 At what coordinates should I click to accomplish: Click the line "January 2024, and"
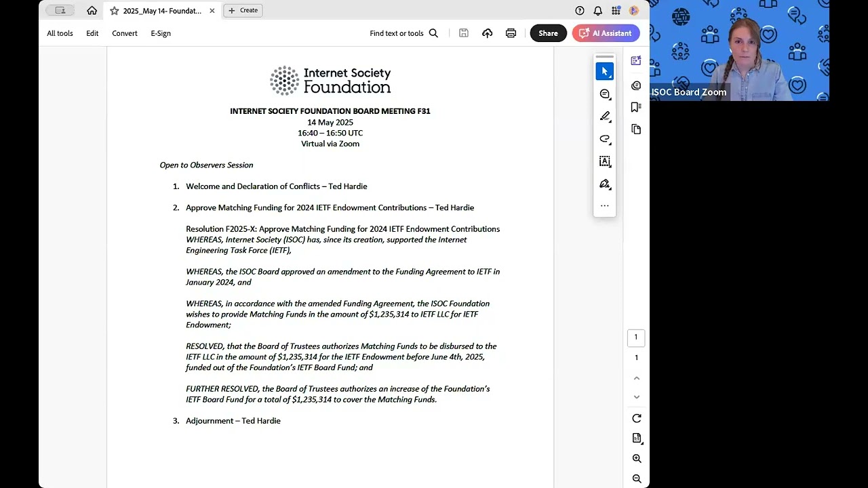click(x=218, y=283)
